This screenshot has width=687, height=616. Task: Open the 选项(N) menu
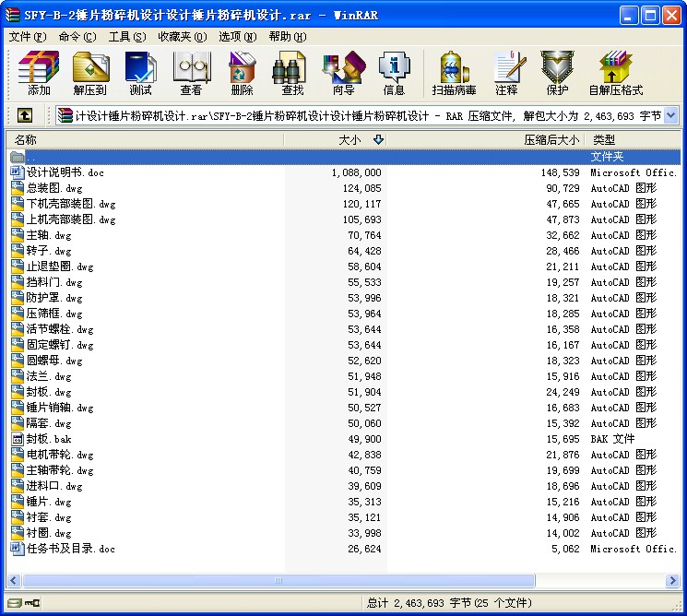pyautogui.click(x=238, y=37)
